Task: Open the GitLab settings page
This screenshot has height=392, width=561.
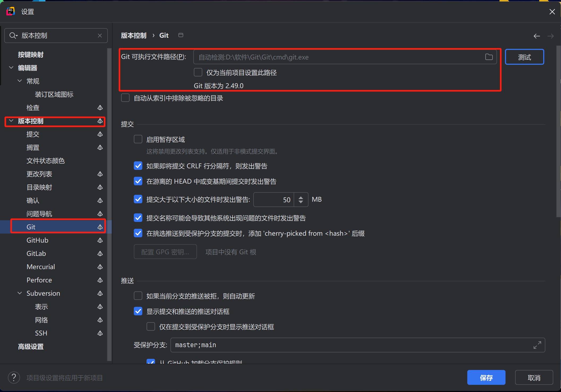Action: pyautogui.click(x=36, y=253)
